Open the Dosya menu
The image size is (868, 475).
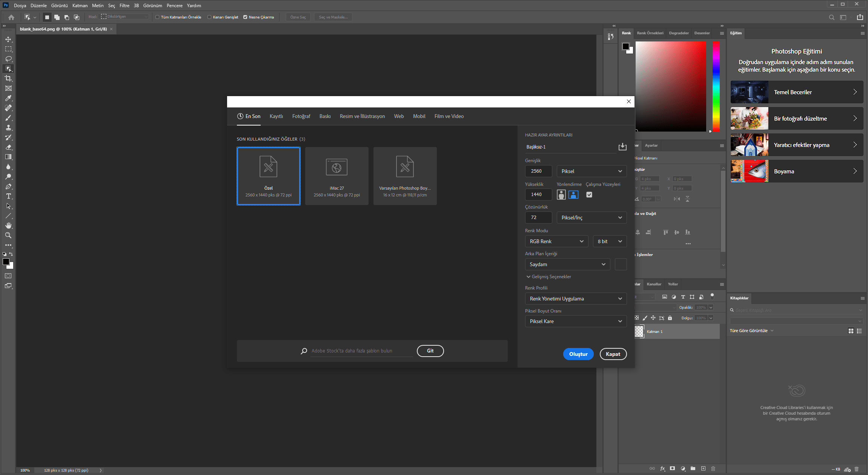[x=20, y=6]
